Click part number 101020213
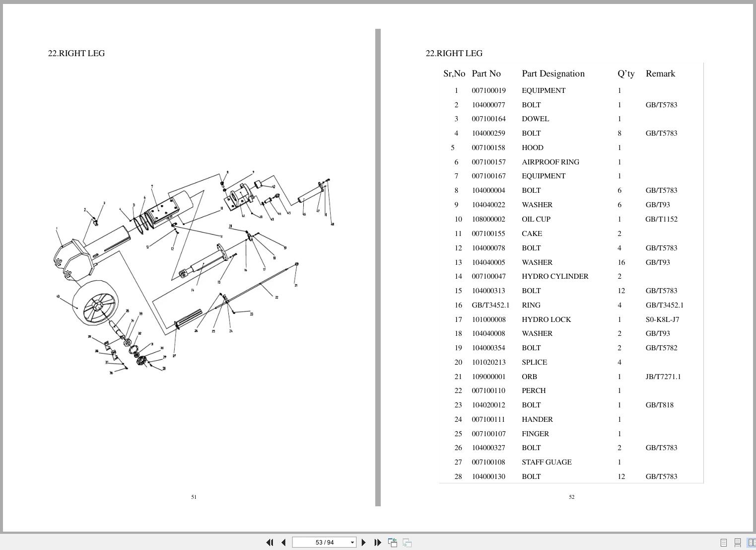 point(488,362)
